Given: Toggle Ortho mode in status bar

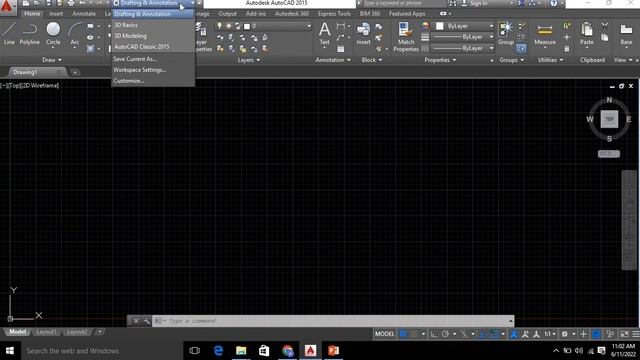Looking at the screenshot, I should (434, 334).
